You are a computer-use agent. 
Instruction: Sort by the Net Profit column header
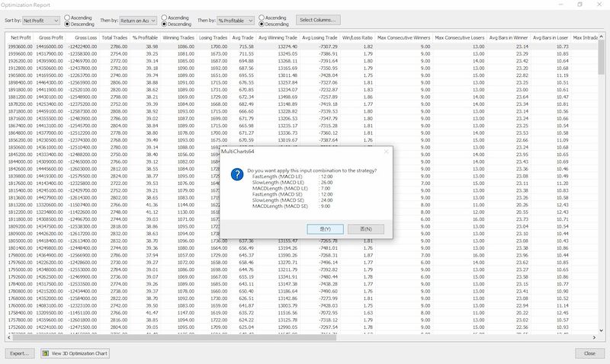tap(20, 37)
